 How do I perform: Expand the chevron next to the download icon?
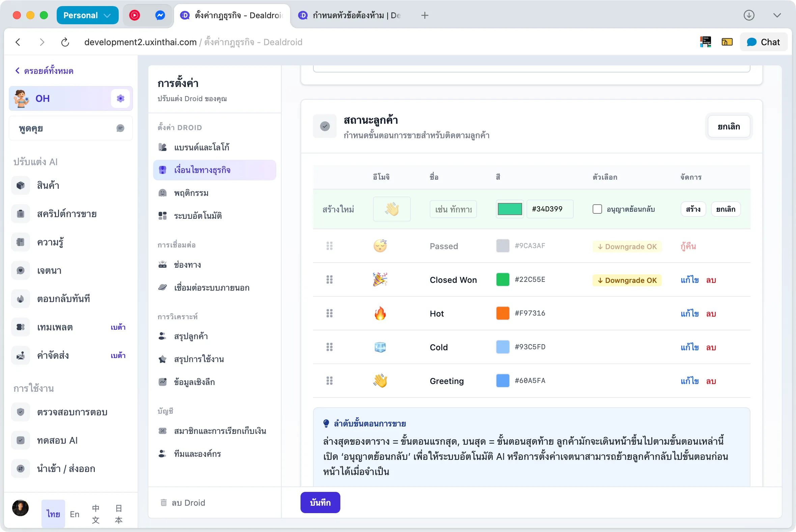[x=777, y=15]
